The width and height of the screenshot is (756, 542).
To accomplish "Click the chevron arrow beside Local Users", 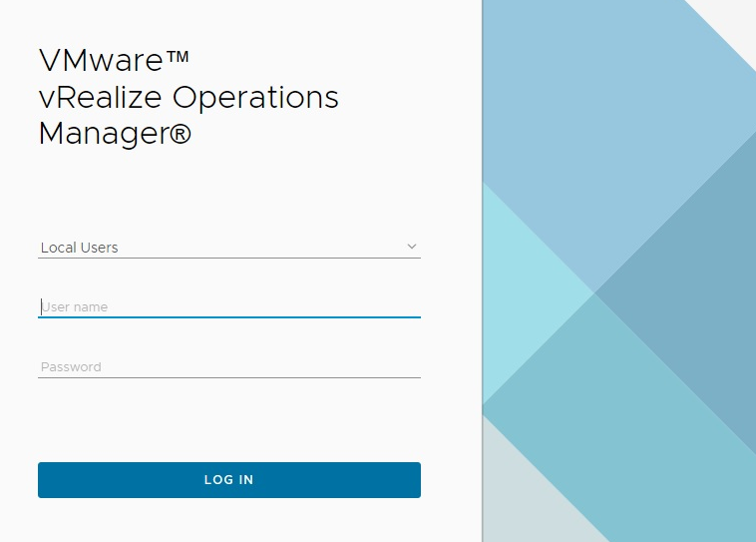I will pyautogui.click(x=411, y=247).
